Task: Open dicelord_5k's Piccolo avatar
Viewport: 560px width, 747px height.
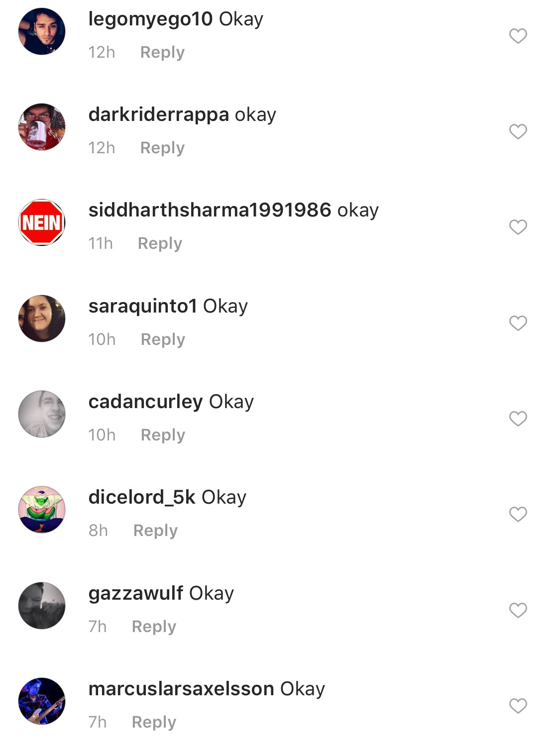Action: pos(42,510)
